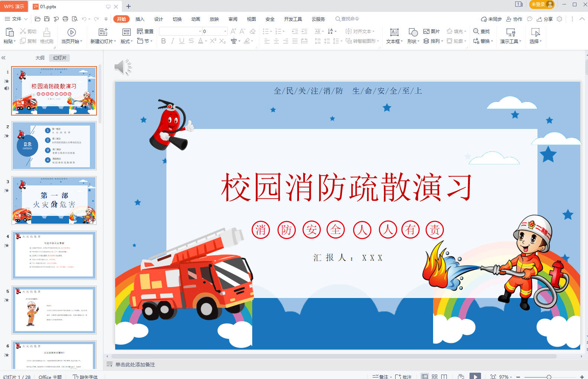Open the 动画 animation tab
This screenshot has width=588, height=379.
tap(196, 19)
